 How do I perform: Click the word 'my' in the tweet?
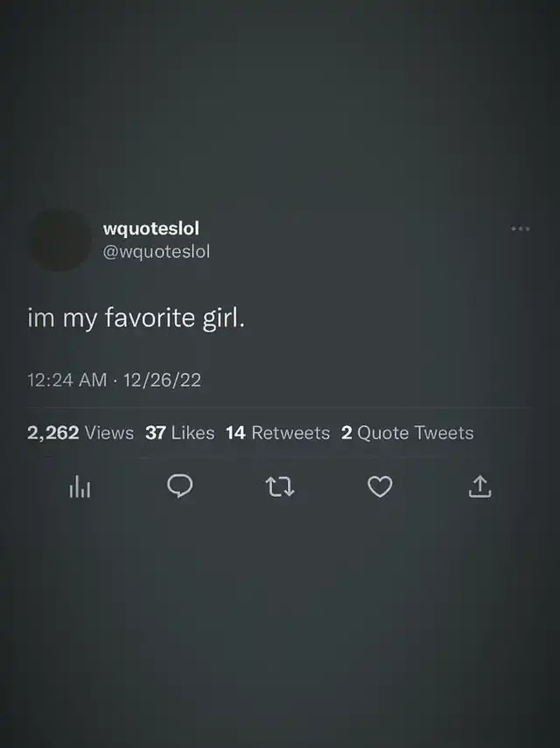coord(80,320)
